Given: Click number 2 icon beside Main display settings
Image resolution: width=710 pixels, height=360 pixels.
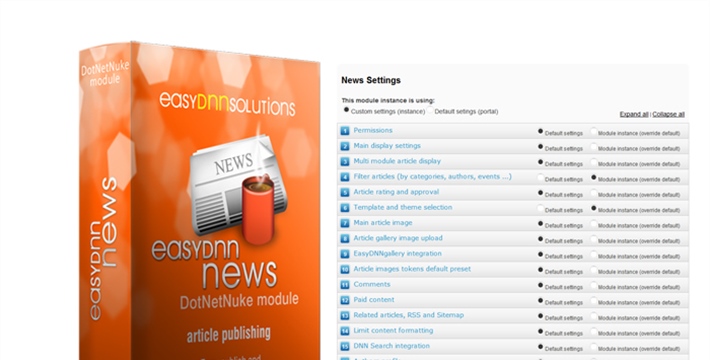Looking at the screenshot, I should coord(345,146).
